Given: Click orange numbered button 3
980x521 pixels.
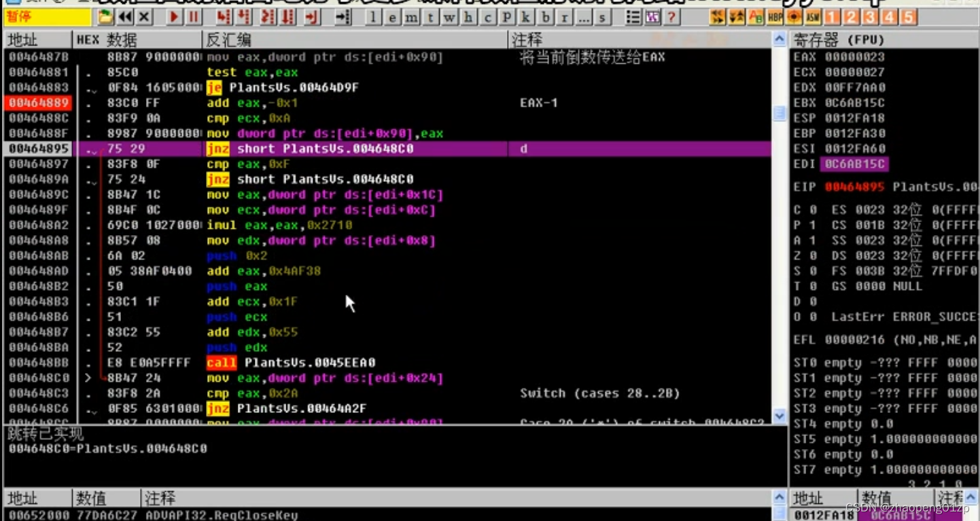Looking at the screenshot, I should coord(871,17).
